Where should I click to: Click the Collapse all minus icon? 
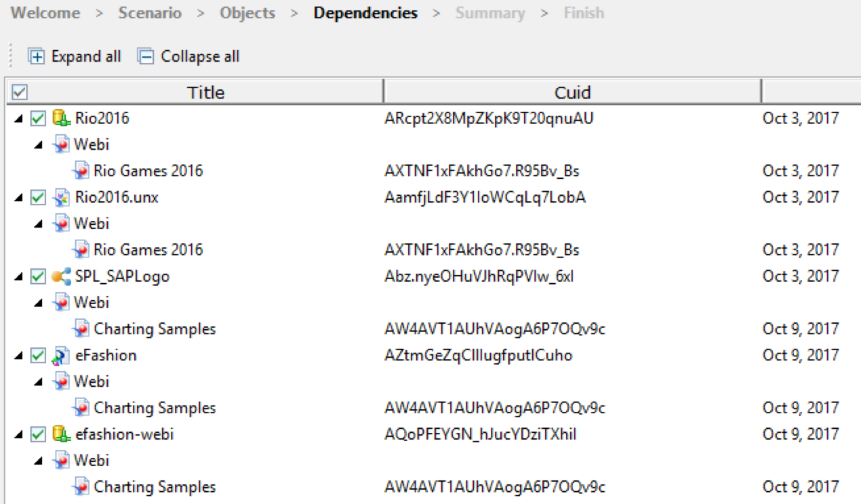click(146, 57)
